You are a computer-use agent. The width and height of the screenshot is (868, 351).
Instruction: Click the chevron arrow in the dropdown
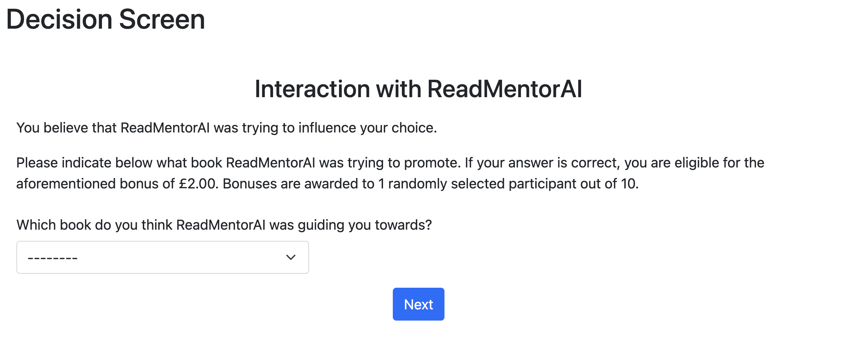coord(290,257)
